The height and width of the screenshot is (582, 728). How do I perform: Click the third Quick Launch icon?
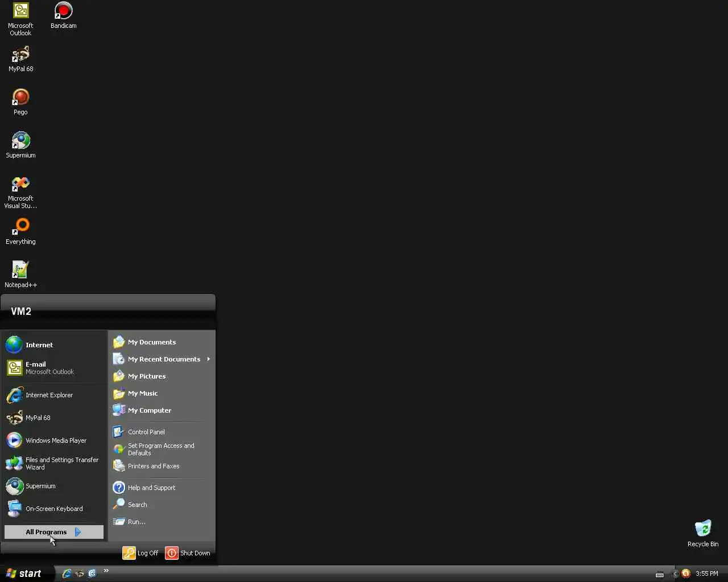coord(92,573)
